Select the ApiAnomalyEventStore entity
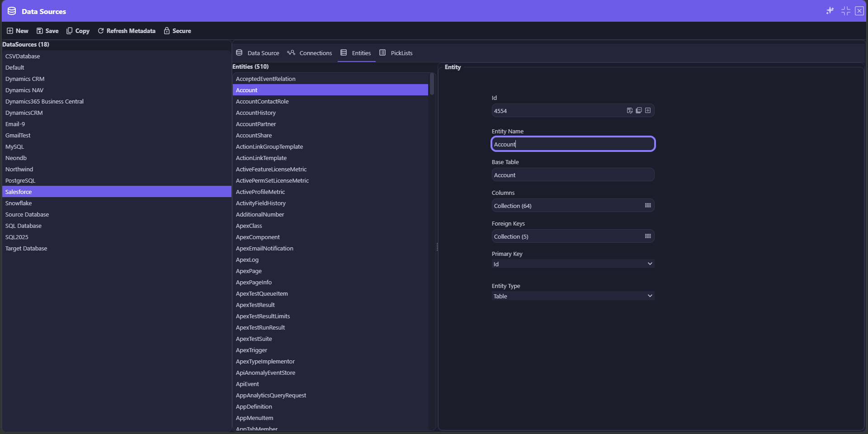This screenshot has height=434, width=868. coord(330,373)
